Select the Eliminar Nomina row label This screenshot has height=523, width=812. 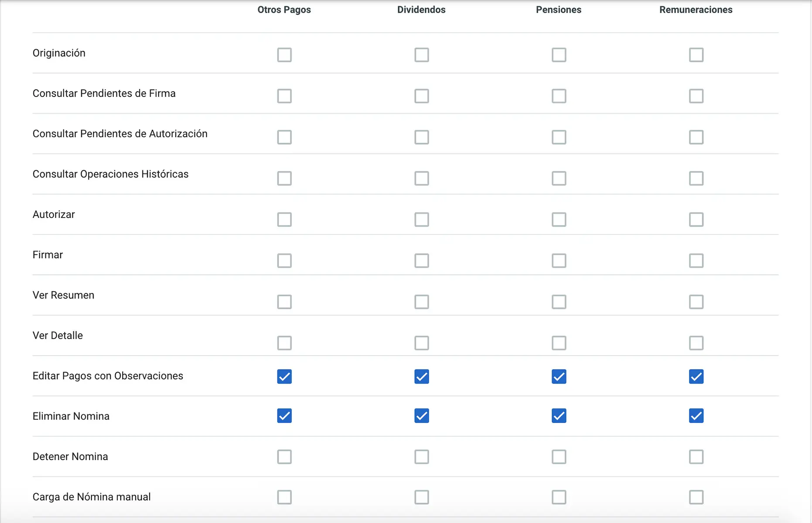click(x=71, y=416)
